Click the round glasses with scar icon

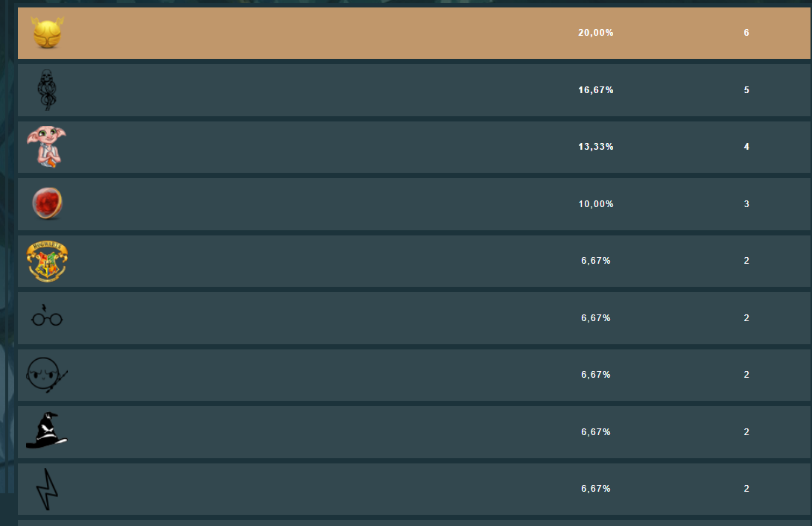pos(47,315)
